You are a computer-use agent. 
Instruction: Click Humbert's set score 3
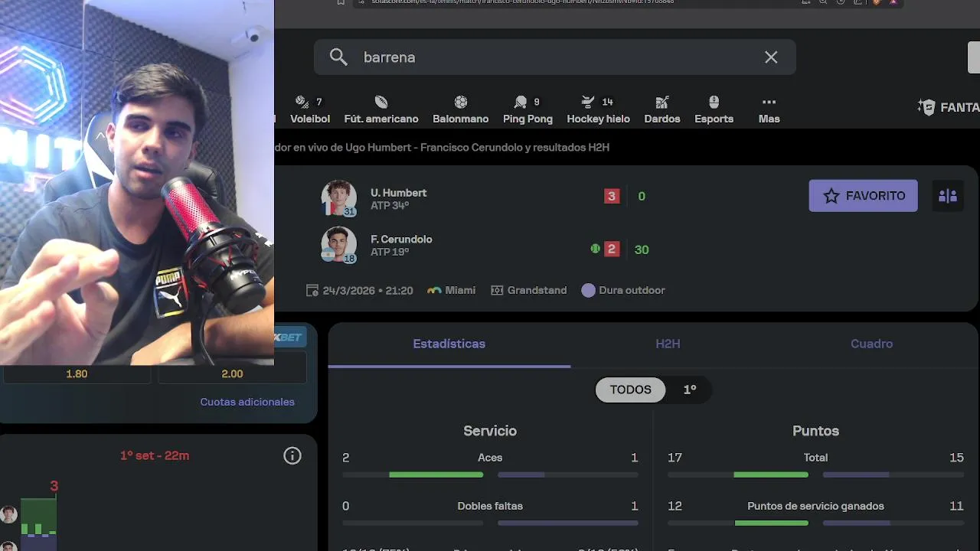coord(611,197)
